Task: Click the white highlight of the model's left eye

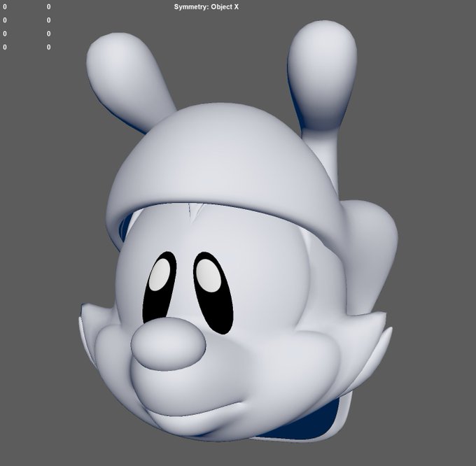Action: click(160, 275)
